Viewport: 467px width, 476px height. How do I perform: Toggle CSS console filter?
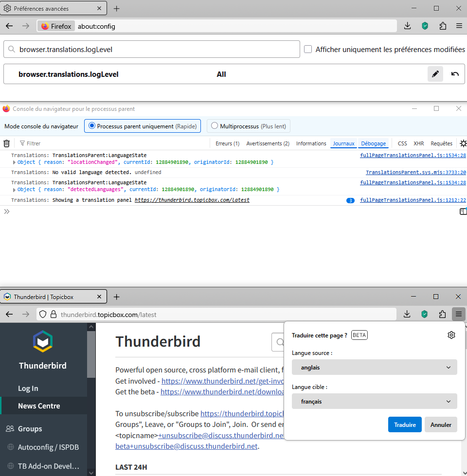click(402, 143)
